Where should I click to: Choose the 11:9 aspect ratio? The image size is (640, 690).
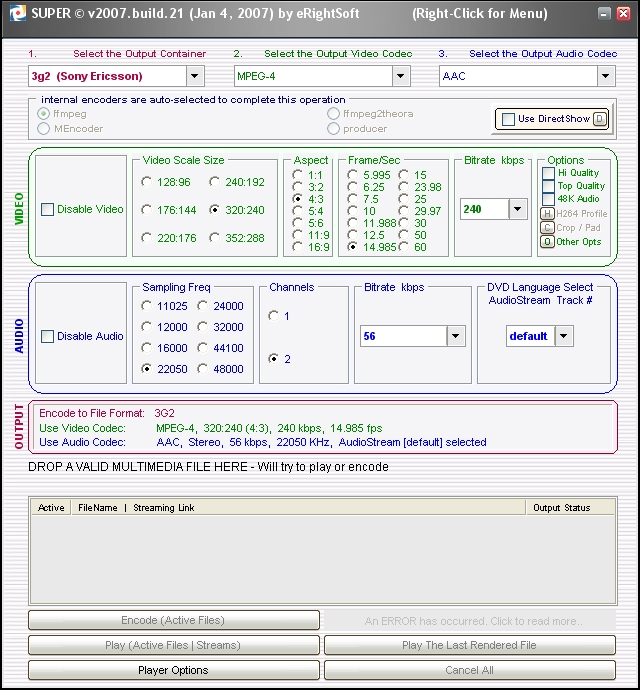[x=298, y=235]
